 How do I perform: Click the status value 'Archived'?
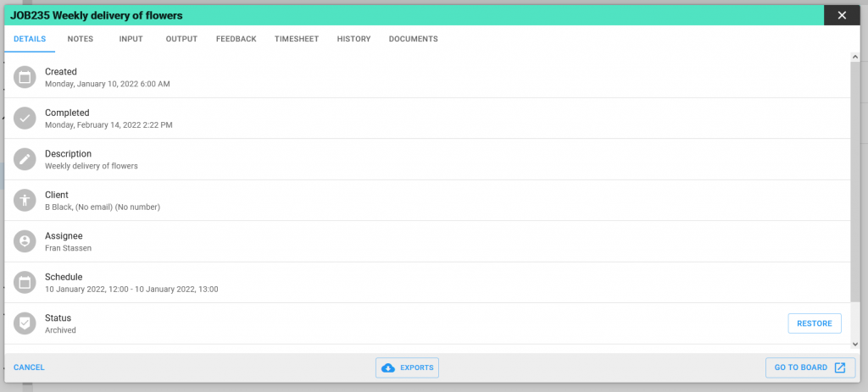60,330
